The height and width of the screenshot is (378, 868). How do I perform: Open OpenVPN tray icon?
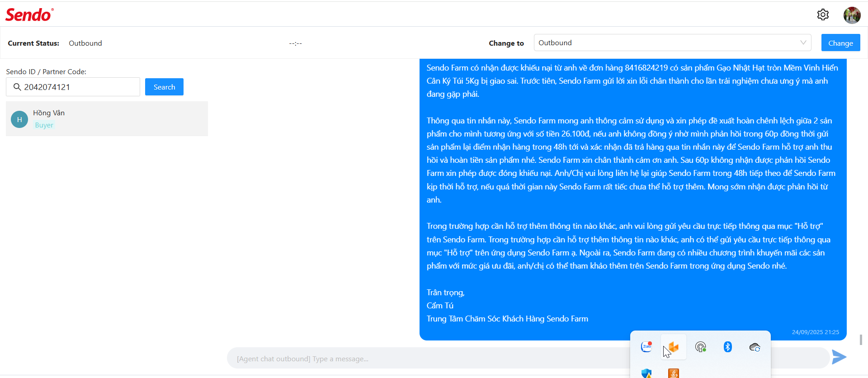[701, 347]
